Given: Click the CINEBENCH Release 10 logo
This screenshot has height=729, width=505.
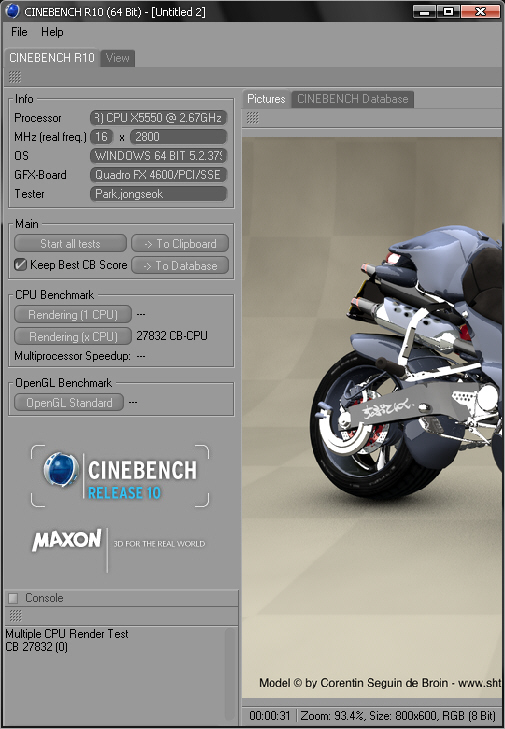Looking at the screenshot, I should 120,476.
